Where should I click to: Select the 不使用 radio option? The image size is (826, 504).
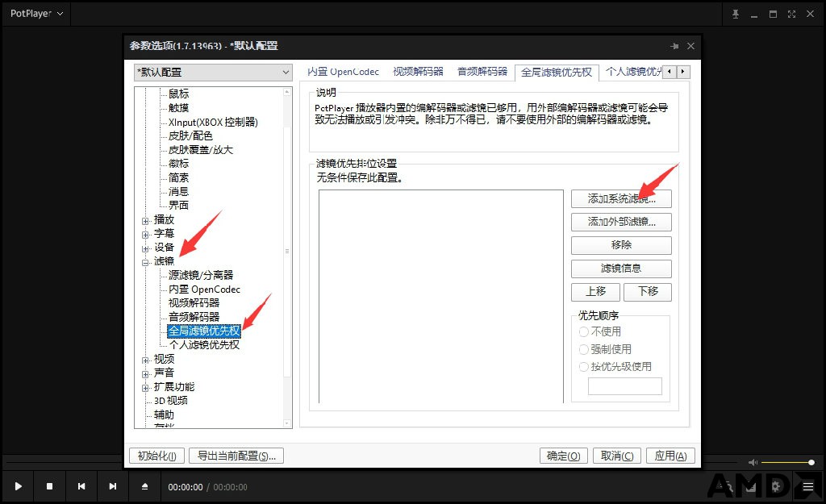point(584,331)
